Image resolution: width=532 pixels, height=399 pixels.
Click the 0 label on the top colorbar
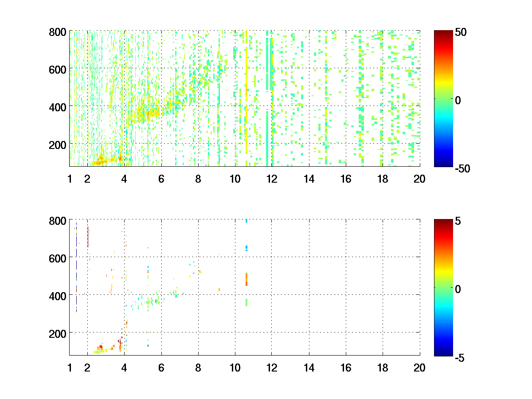(x=458, y=100)
